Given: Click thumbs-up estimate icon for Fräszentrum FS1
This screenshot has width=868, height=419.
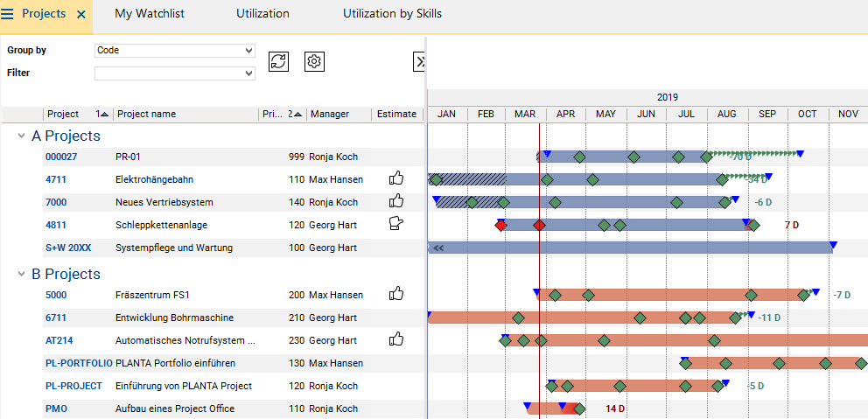Looking at the screenshot, I should [x=396, y=294].
